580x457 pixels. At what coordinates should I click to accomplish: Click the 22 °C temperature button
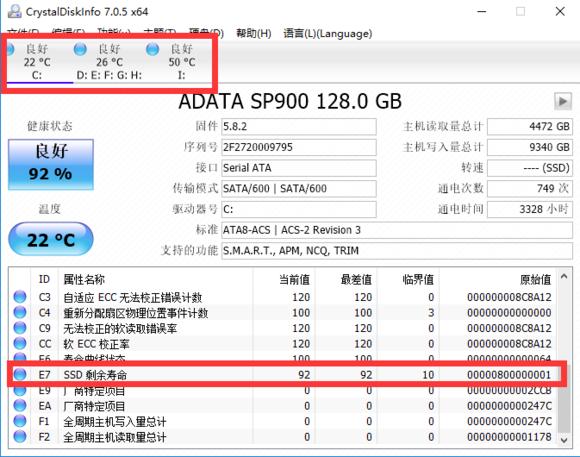[51, 239]
